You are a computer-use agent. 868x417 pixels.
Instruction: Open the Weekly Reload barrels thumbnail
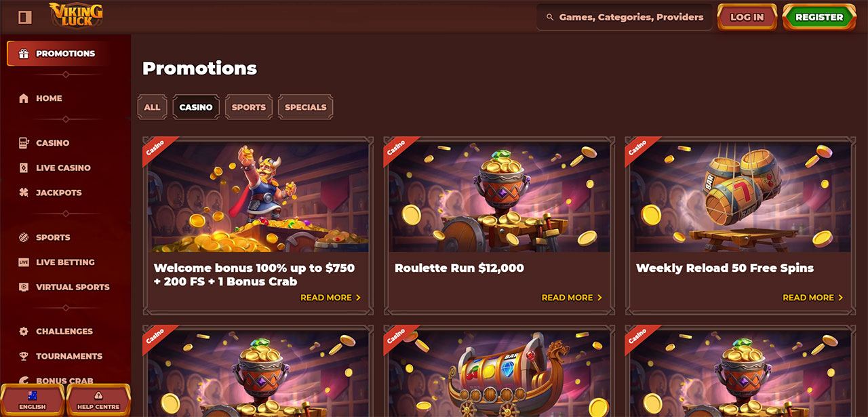pos(741,197)
